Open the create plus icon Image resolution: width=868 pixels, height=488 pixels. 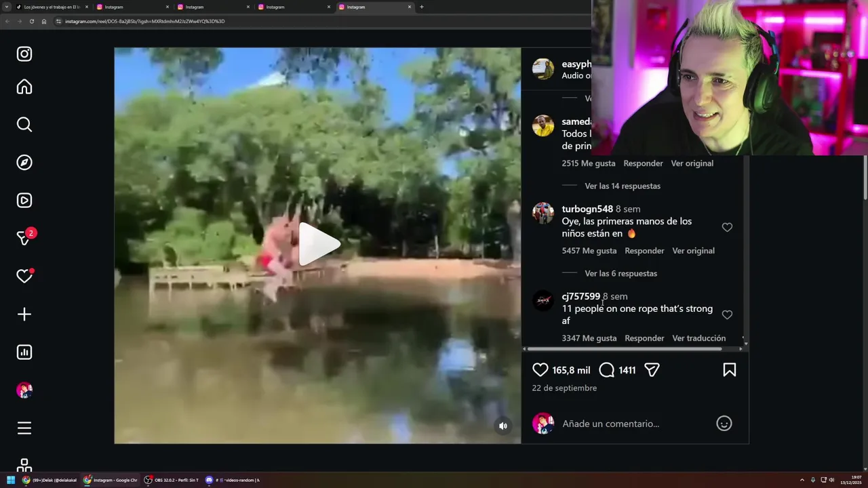[x=24, y=314]
